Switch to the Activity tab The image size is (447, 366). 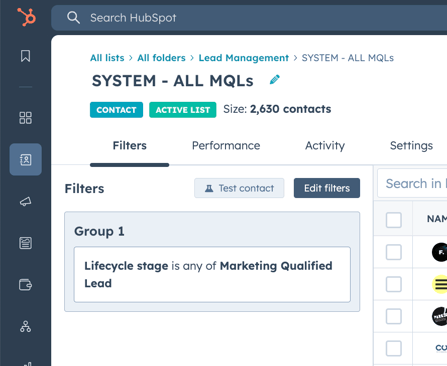325,146
